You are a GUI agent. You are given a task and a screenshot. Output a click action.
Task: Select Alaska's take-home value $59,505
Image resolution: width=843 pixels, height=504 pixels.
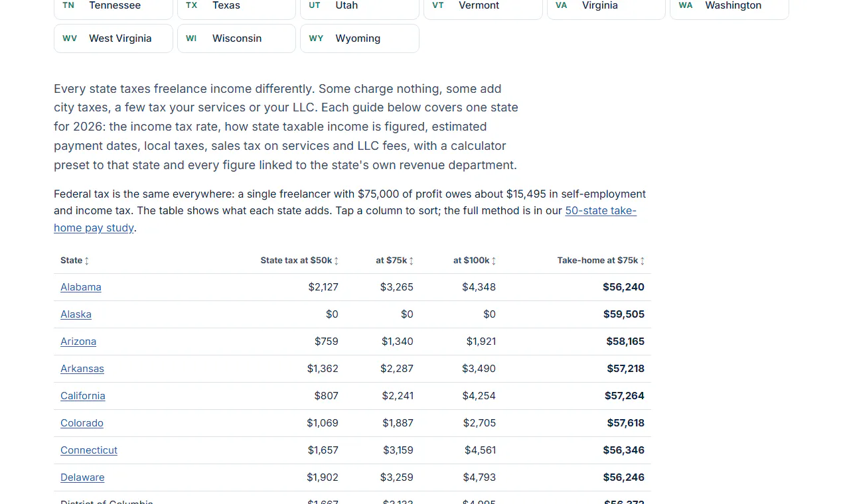coord(623,314)
